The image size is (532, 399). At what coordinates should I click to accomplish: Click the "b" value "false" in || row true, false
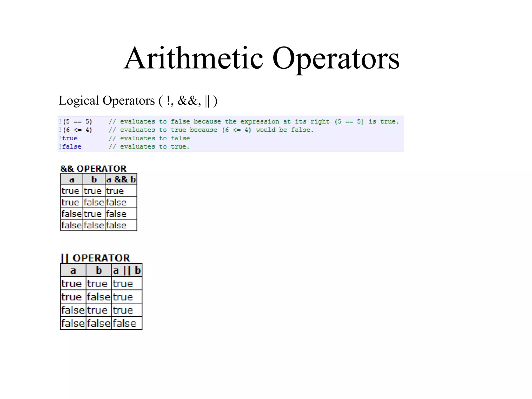click(99, 297)
